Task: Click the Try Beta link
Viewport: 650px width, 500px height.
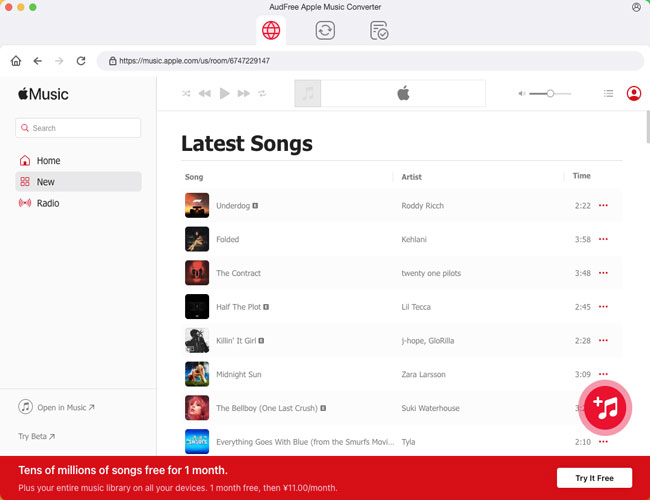Action: pyautogui.click(x=36, y=436)
